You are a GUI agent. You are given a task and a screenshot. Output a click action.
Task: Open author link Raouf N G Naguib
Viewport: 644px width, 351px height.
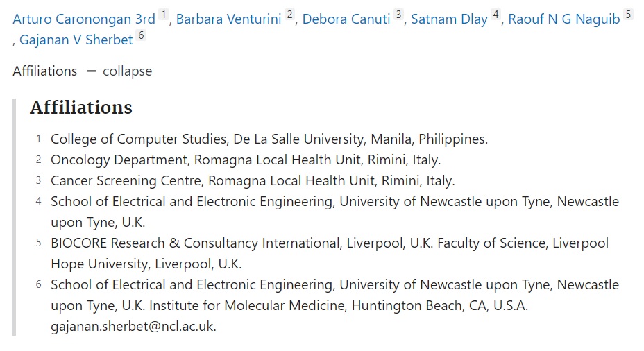point(563,19)
